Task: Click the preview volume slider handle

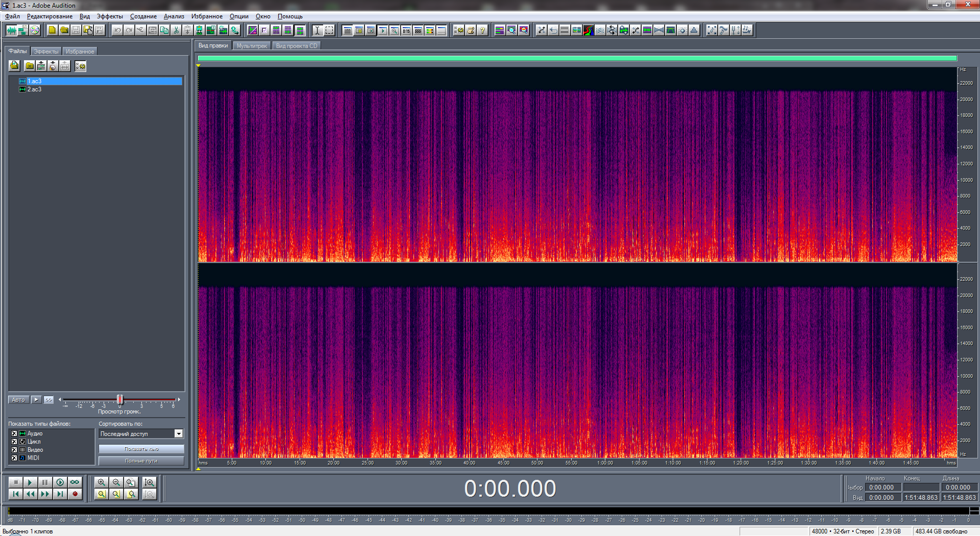Action: click(120, 399)
